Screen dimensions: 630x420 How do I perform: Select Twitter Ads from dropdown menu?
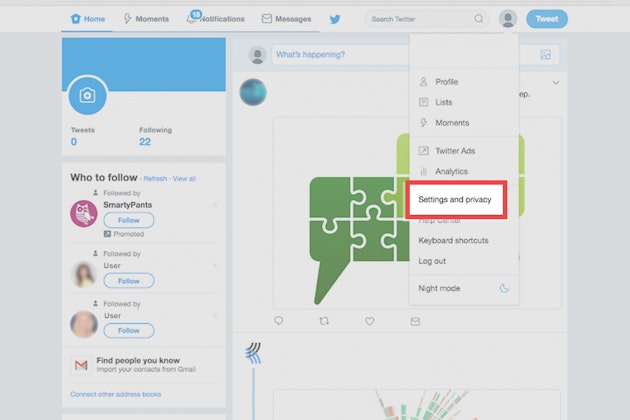click(455, 151)
